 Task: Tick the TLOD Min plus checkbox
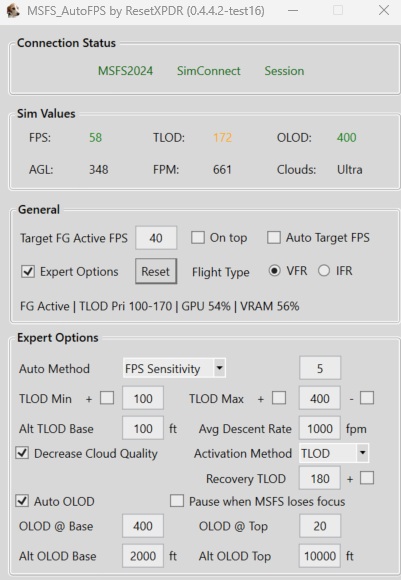107,398
